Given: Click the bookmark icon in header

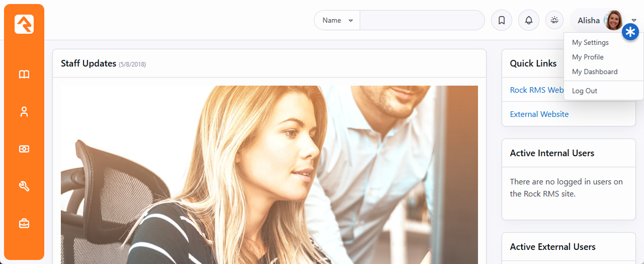Looking at the screenshot, I should coord(501,21).
